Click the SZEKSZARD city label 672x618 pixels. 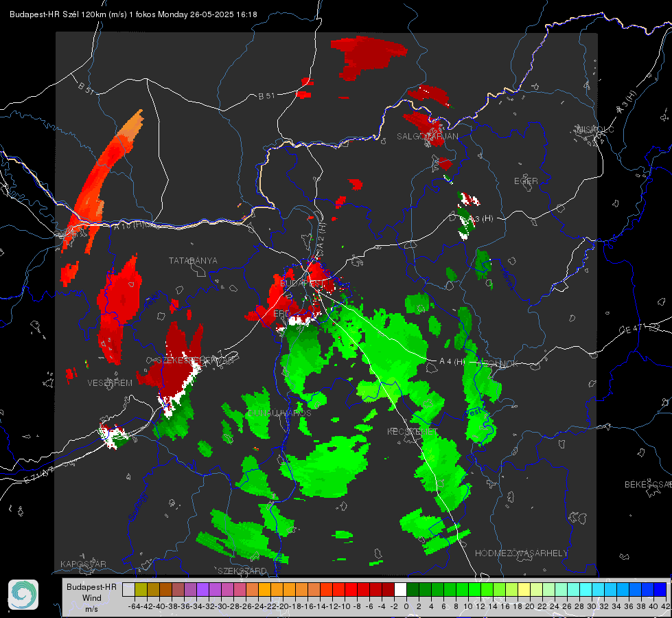pyautogui.click(x=242, y=571)
